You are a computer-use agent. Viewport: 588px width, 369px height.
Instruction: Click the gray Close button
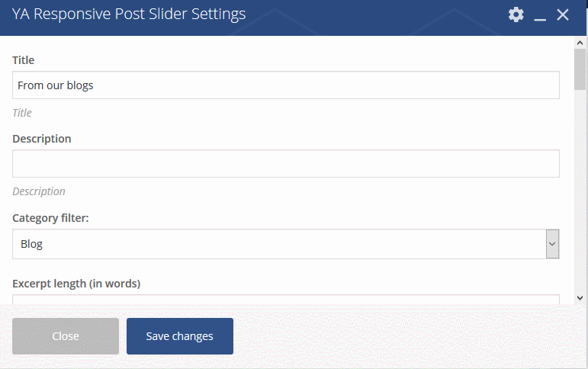tap(66, 336)
